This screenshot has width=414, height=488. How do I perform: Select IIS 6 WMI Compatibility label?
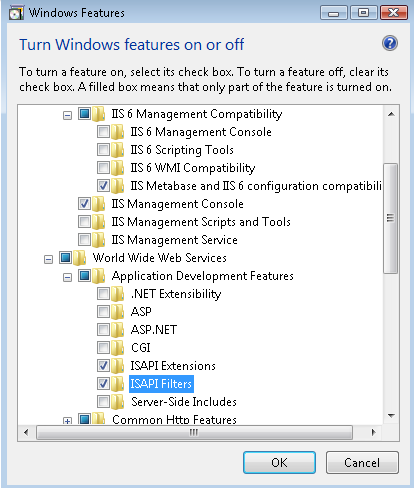click(x=193, y=168)
